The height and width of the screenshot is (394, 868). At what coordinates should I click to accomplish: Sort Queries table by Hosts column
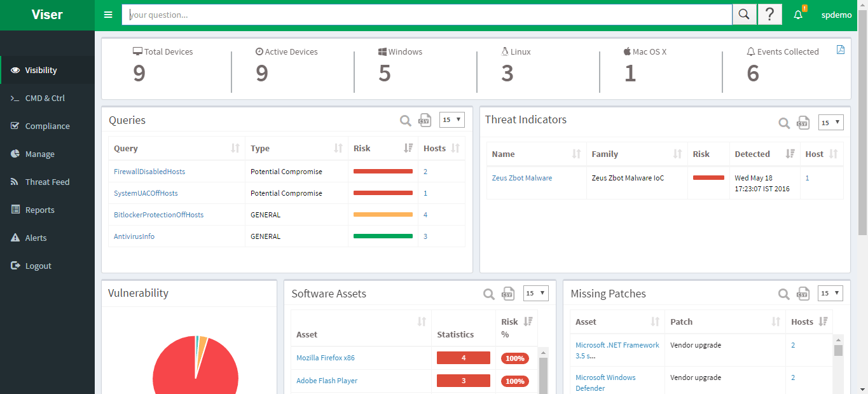click(x=441, y=148)
